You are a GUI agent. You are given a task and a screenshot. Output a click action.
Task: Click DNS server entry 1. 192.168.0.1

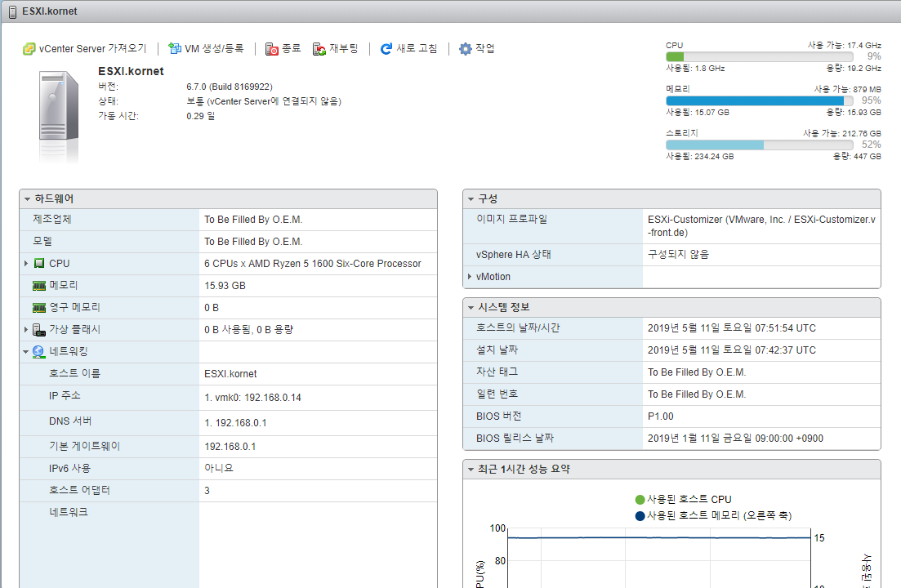(235, 423)
